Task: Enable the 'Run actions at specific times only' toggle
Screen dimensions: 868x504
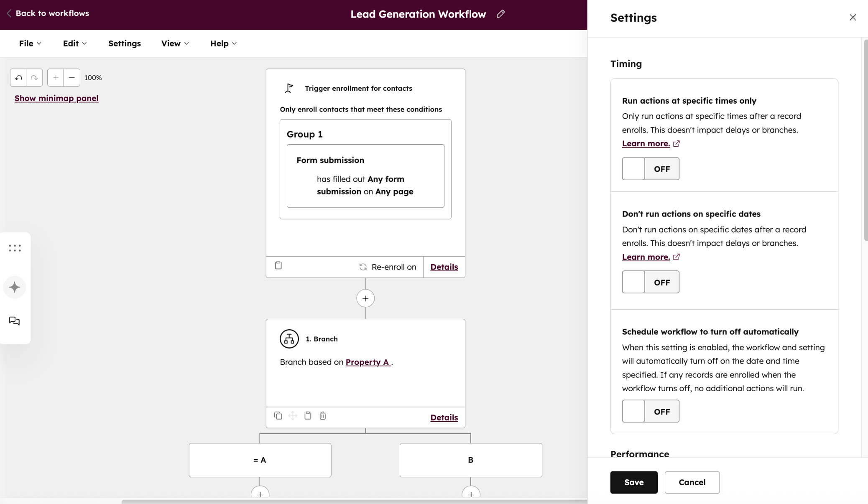Action: [651, 169]
